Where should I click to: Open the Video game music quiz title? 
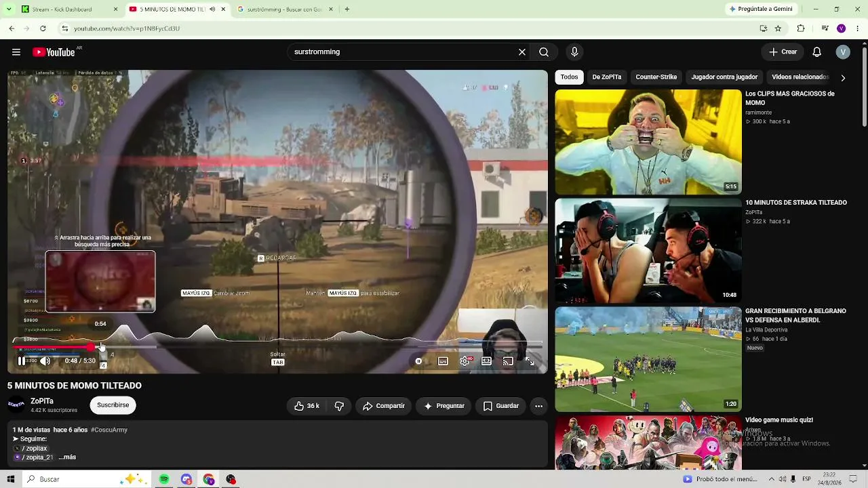779,420
